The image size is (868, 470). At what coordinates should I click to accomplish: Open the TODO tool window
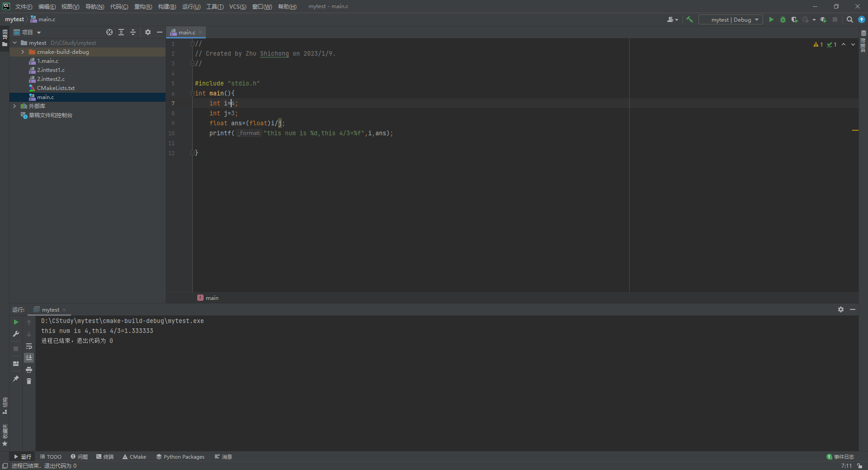pyautogui.click(x=51, y=457)
